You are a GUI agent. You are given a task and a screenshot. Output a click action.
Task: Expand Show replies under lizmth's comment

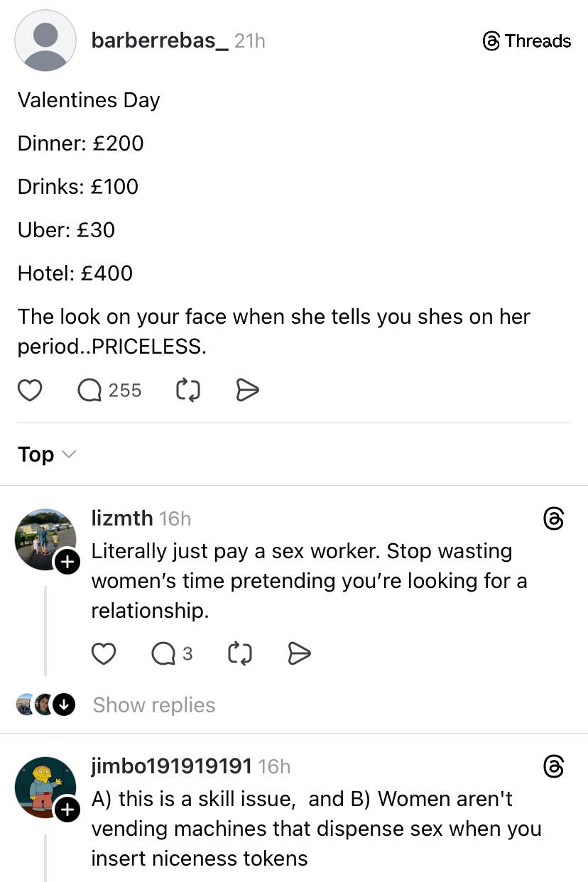pos(154,705)
